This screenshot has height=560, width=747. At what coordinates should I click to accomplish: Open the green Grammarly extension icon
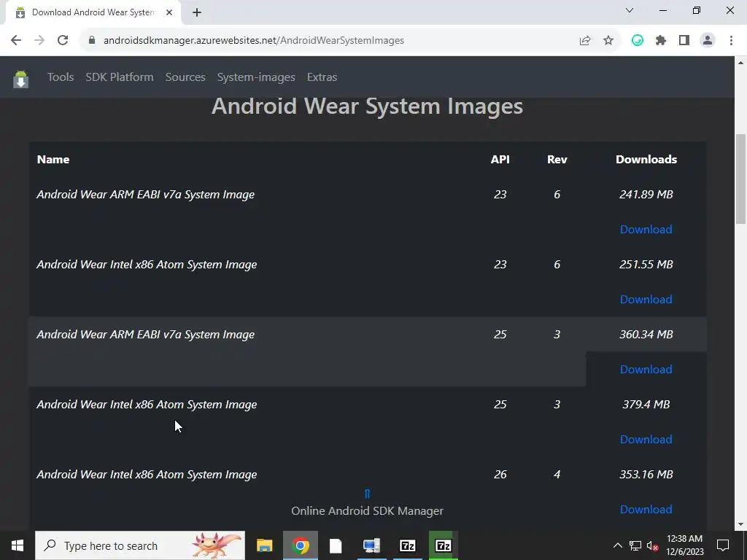638,41
